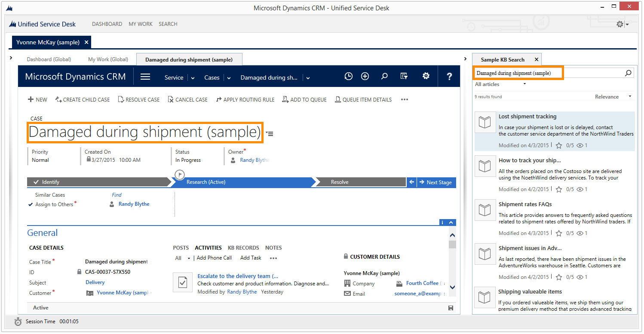Click the Identify stage completion checkmark
Screen dimensions: 644x334
coord(36,182)
